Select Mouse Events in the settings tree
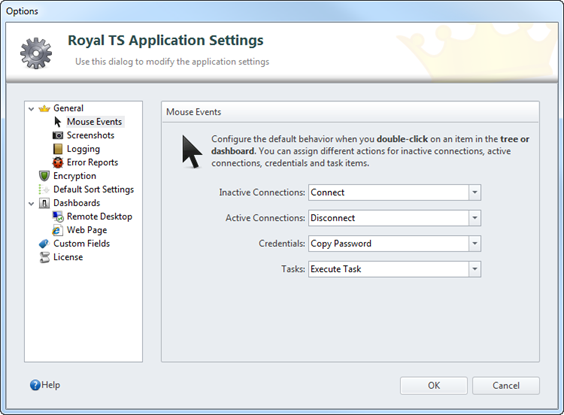 point(94,122)
